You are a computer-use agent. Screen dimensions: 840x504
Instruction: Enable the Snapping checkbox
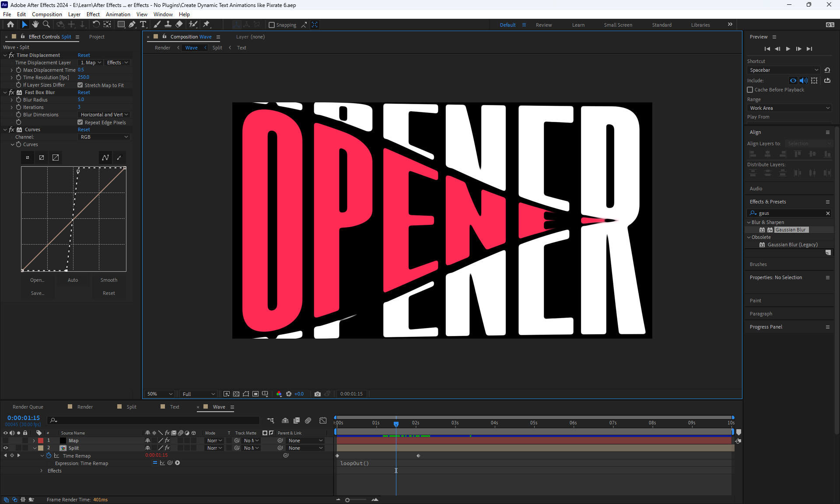tap(272, 25)
